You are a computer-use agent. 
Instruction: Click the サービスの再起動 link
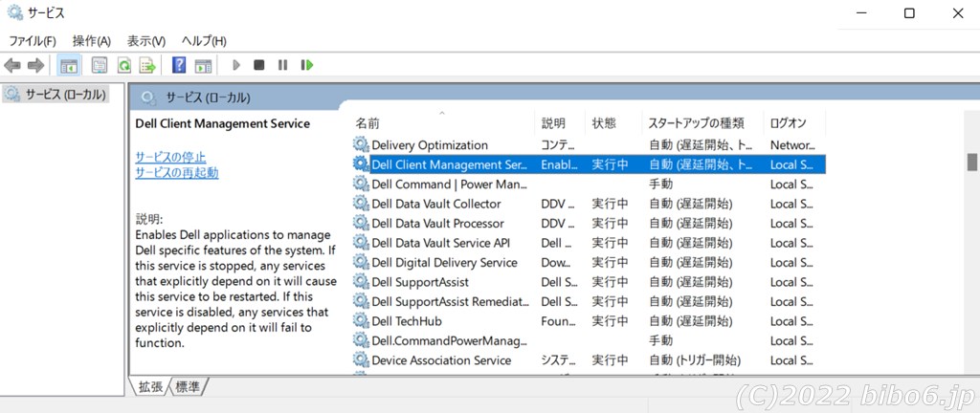pos(177,173)
